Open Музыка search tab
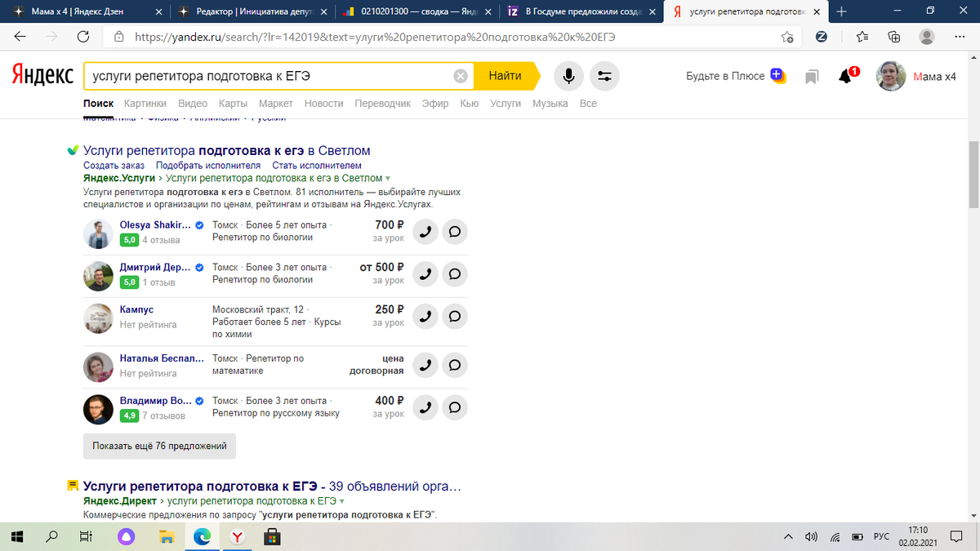The height and width of the screenshot is (551, 980). (550, 104)
